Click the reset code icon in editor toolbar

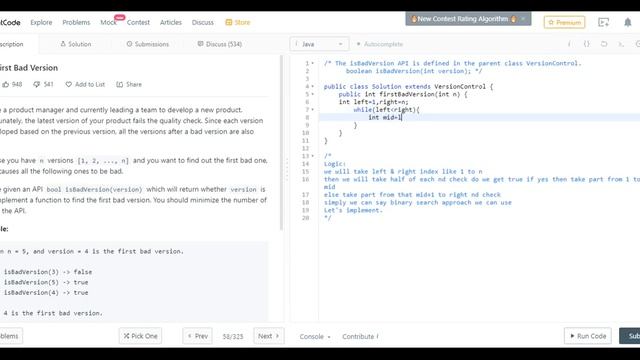[x=604, y=44]
